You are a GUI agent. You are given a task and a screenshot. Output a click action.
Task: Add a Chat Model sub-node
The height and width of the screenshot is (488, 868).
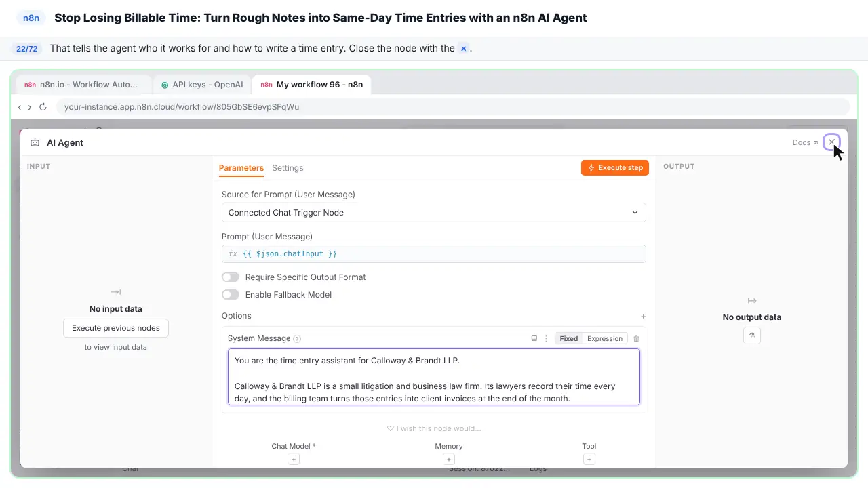pos(294,460)
